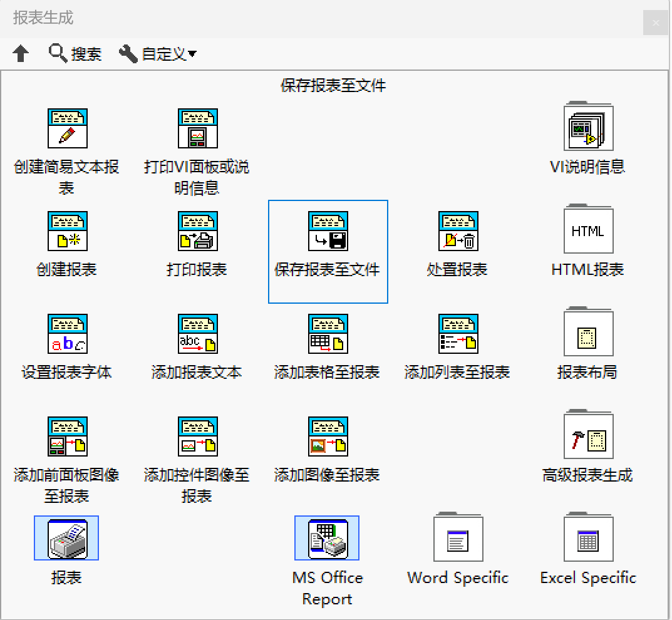The image size is (672, 620).
Task: Click the 创建报表 VI icon
Action: click(67, 230)
